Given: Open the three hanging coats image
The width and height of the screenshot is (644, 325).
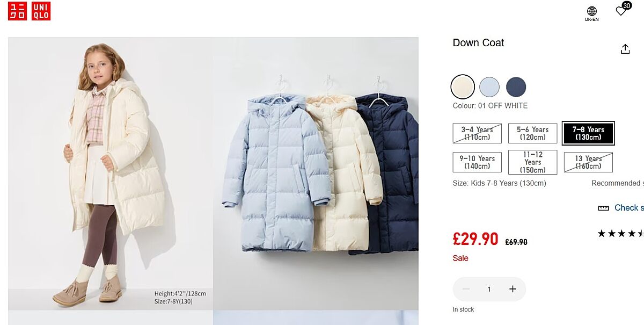Looking at the screenshot, I should [x=316, y=174].
